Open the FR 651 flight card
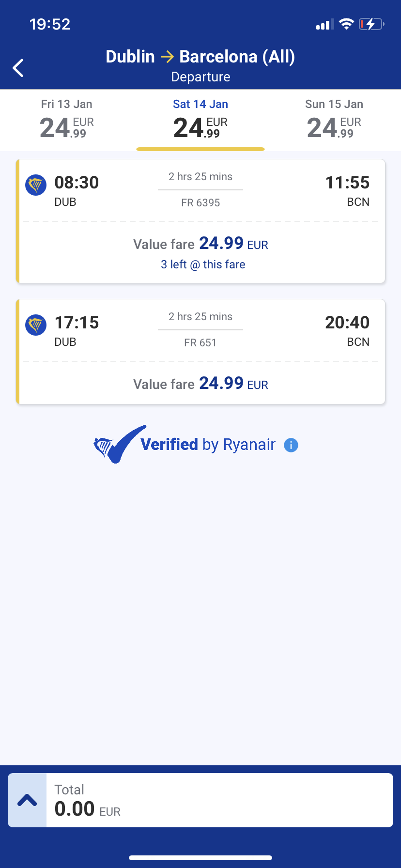 point(200,330)
